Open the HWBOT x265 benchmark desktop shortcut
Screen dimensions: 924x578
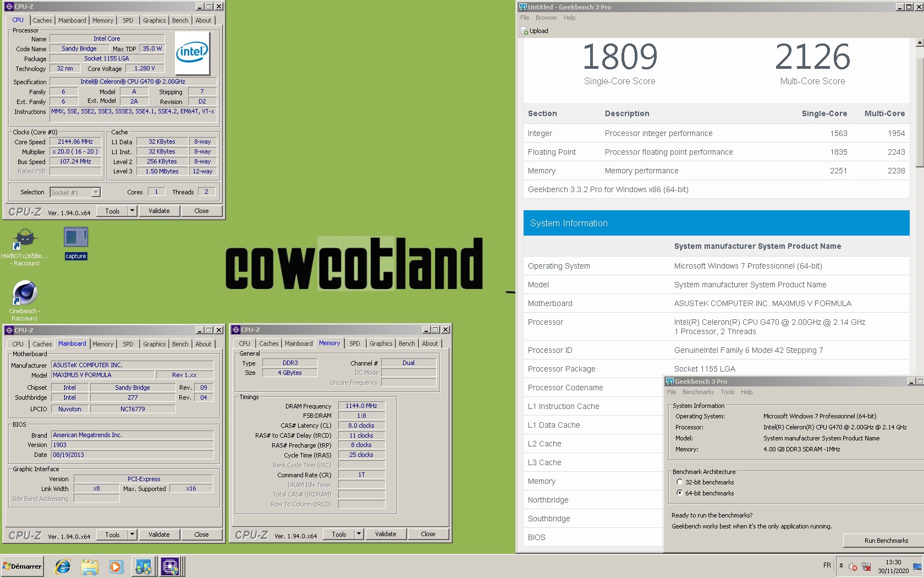pyautogui.click(x=25, y=247)
